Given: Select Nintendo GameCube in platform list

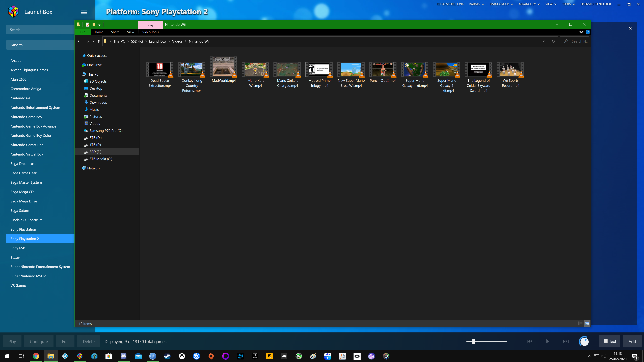Looking at the screenshot, I should (27, 145).
